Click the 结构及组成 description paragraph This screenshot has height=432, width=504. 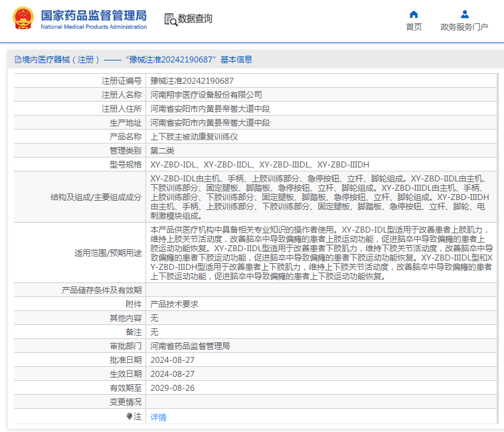click(320, 197)
